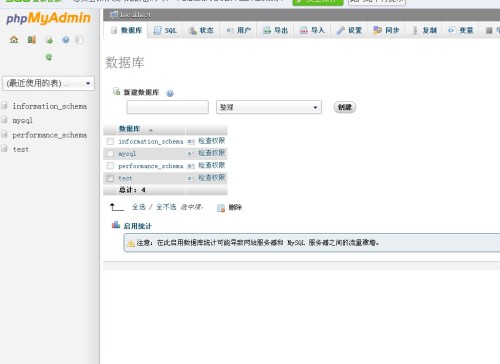This screenshot has height=364, width=500.
Task: Open the 设置 tab
Action: (349, 31)
